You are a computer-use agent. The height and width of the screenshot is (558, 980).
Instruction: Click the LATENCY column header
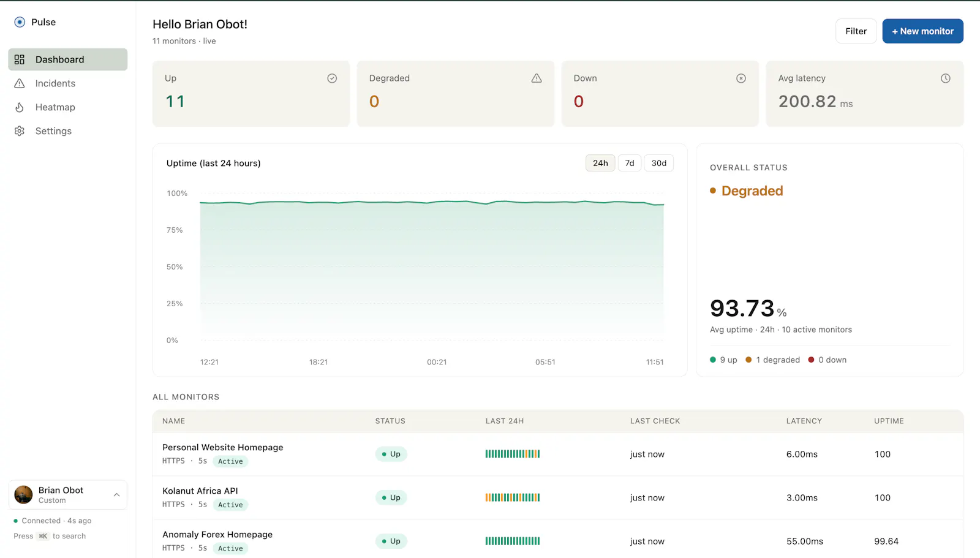(804, 421)
